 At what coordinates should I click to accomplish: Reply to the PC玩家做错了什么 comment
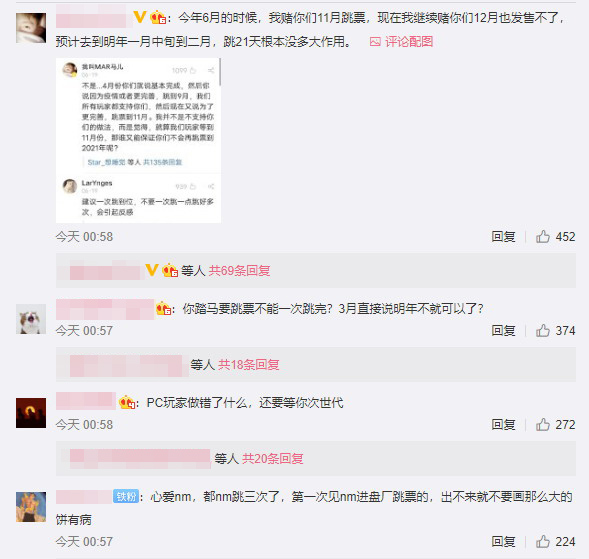point(503,425)
